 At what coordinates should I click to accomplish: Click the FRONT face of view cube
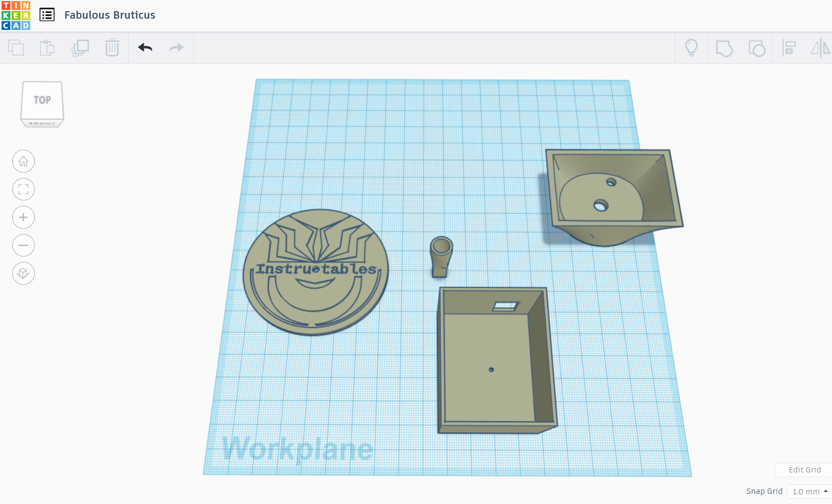pyautogui.click(x=42, y=123)
